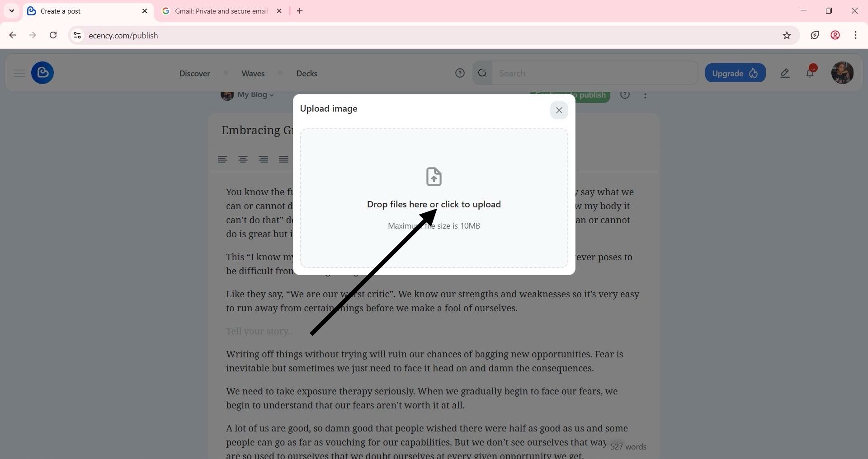Bookmark this page with star icon
The image size is (868, 459).
pos(787,35)
